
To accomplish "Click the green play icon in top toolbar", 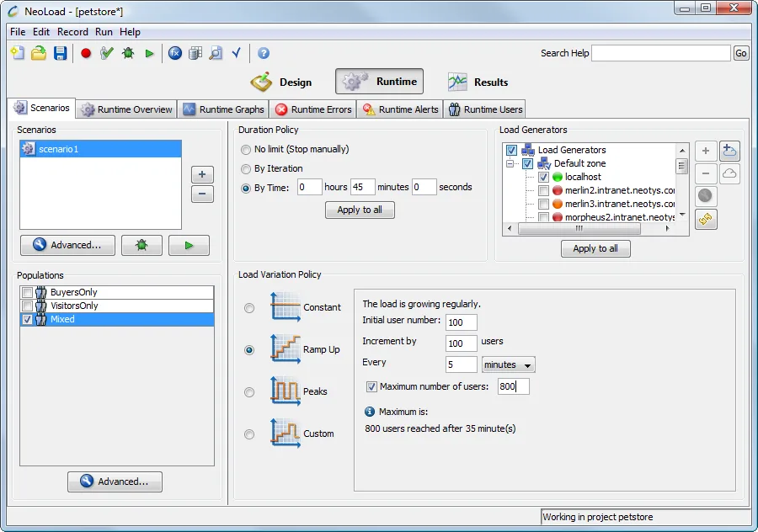I will [149, 54].
